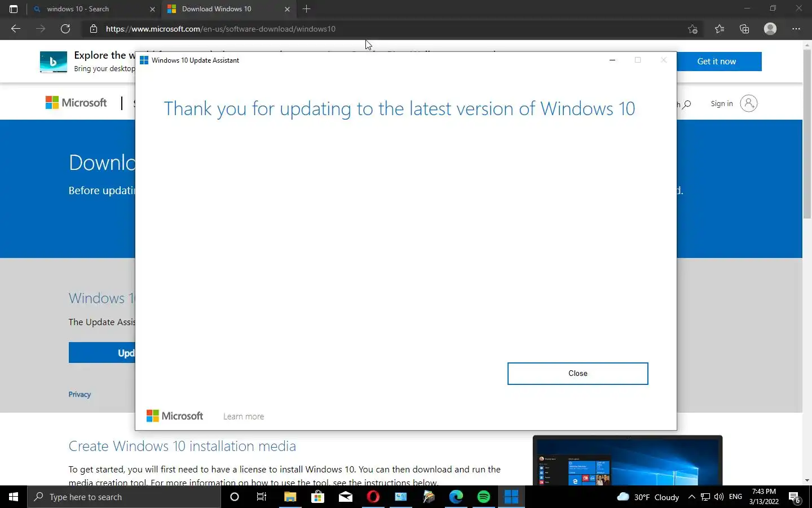The width and height of the screenshot is (812, 508).
Task: Click the page vertical scrollbar thumb
Action: (807, 134)
